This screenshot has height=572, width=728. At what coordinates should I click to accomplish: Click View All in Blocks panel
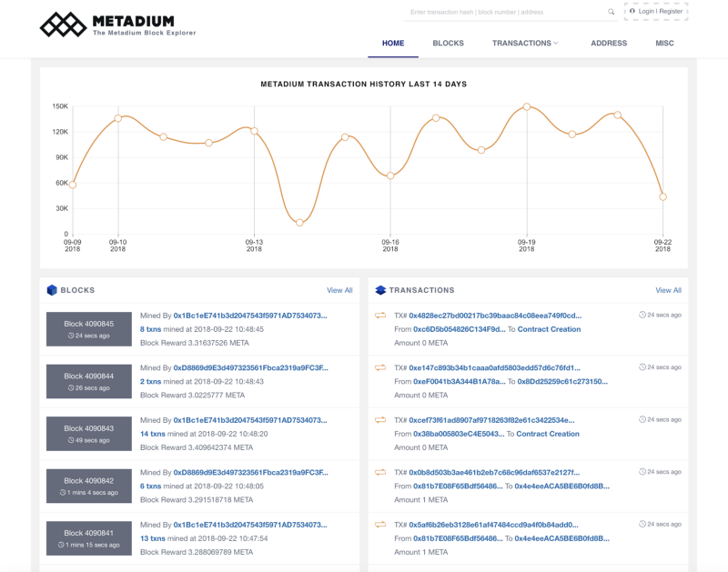click(339, 290)
